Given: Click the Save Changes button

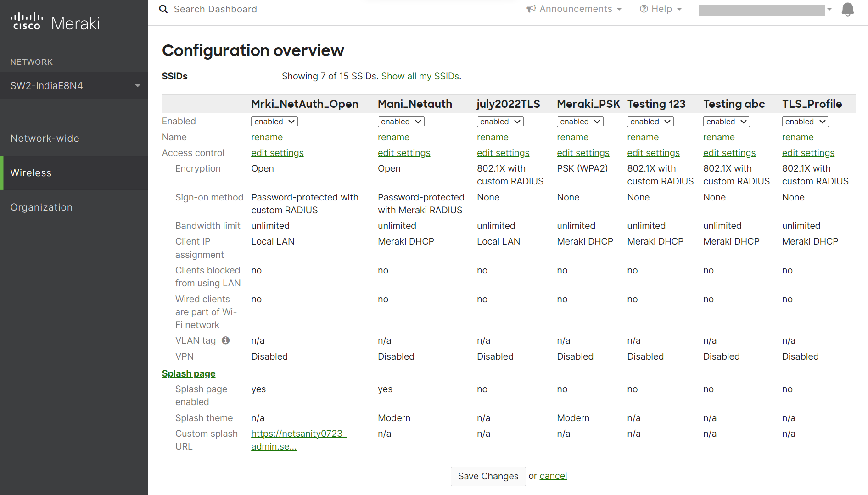Looking at the screenshot, I should tap(488, 476).
